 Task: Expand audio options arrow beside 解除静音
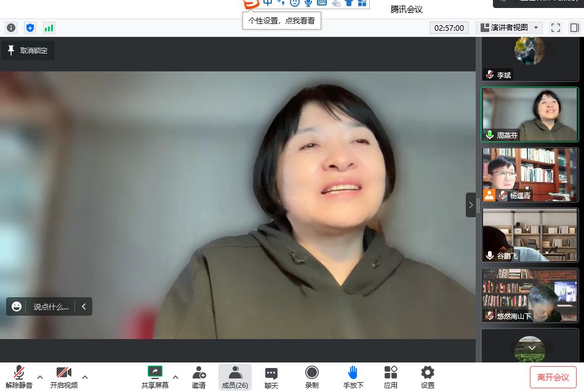click(x=40, y=377)
